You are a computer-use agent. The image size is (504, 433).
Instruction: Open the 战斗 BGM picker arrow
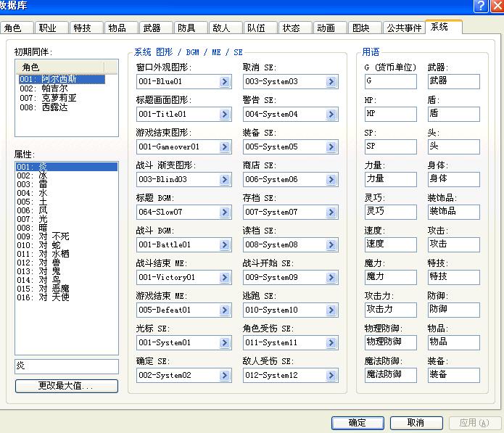coord(225,245)
